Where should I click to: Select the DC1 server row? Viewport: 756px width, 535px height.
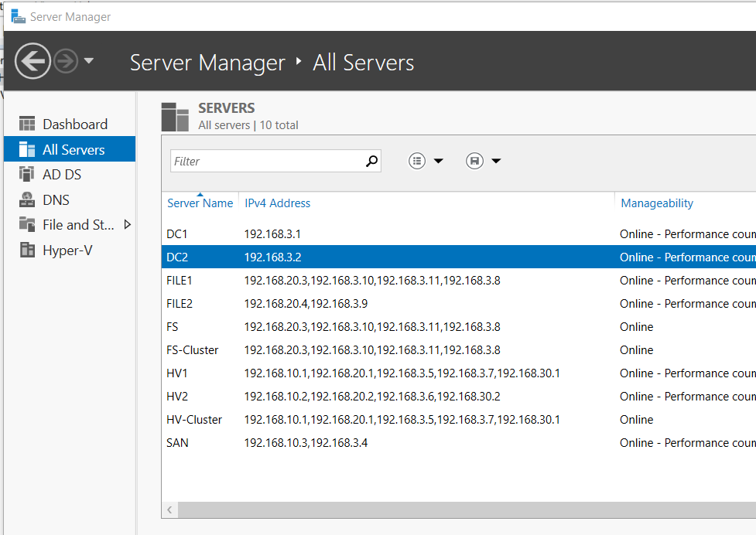(x=459, y=234)
